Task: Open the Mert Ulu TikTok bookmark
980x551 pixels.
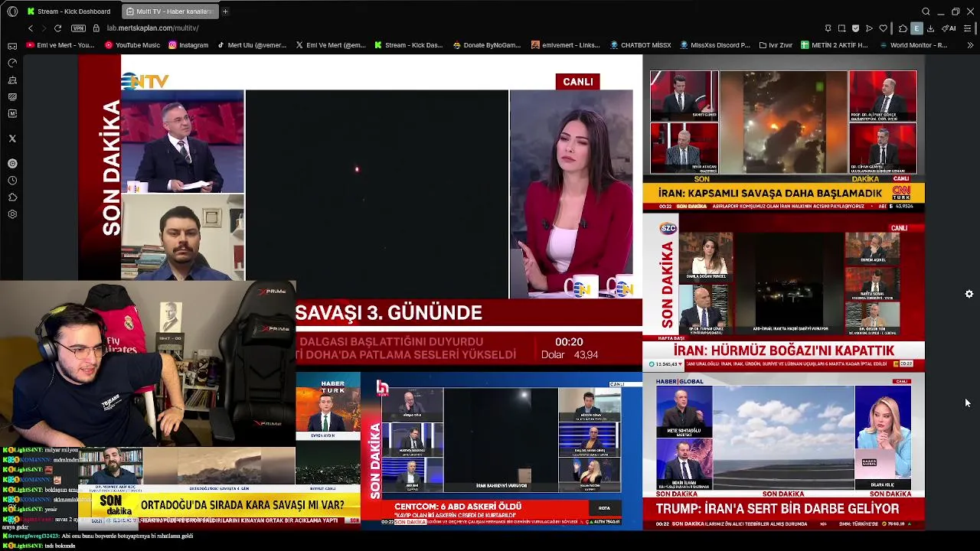Action: [x=251, y=45]
